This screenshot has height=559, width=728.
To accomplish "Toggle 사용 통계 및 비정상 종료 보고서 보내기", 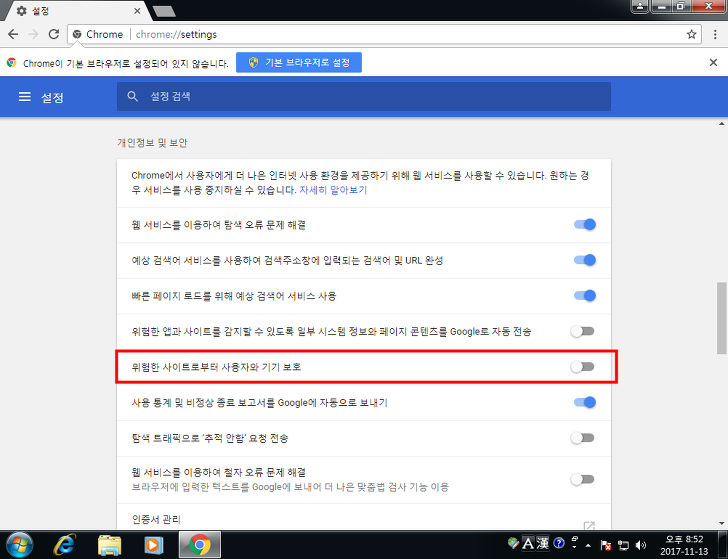I will (x=585, y=403).
